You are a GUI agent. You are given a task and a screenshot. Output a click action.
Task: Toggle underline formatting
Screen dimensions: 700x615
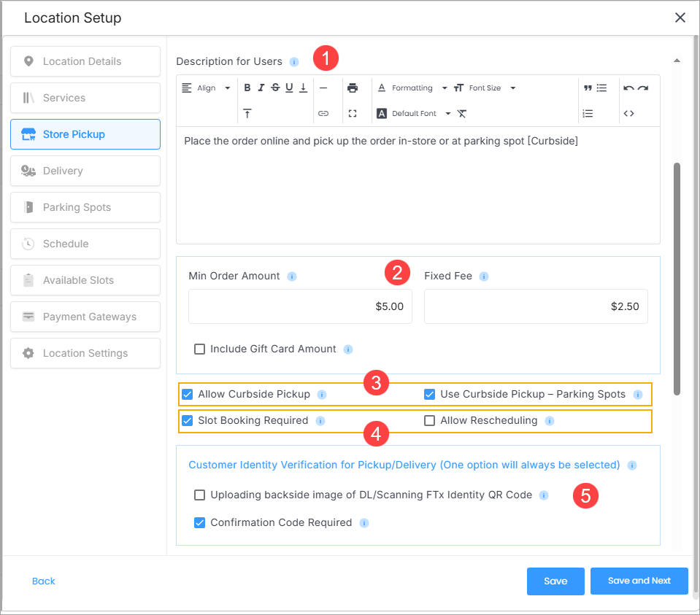coord(289,88)
